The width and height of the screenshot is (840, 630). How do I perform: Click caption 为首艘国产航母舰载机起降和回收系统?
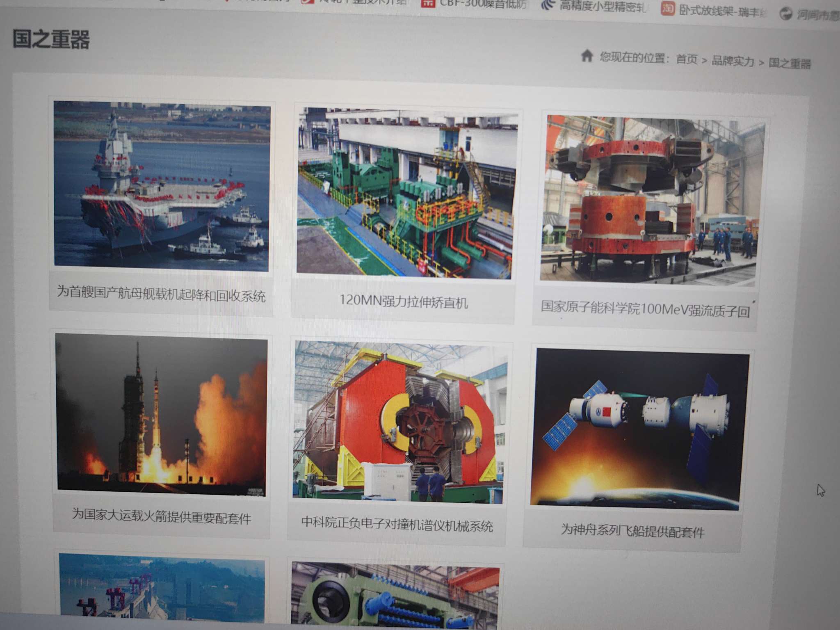(x=161, y=294)
